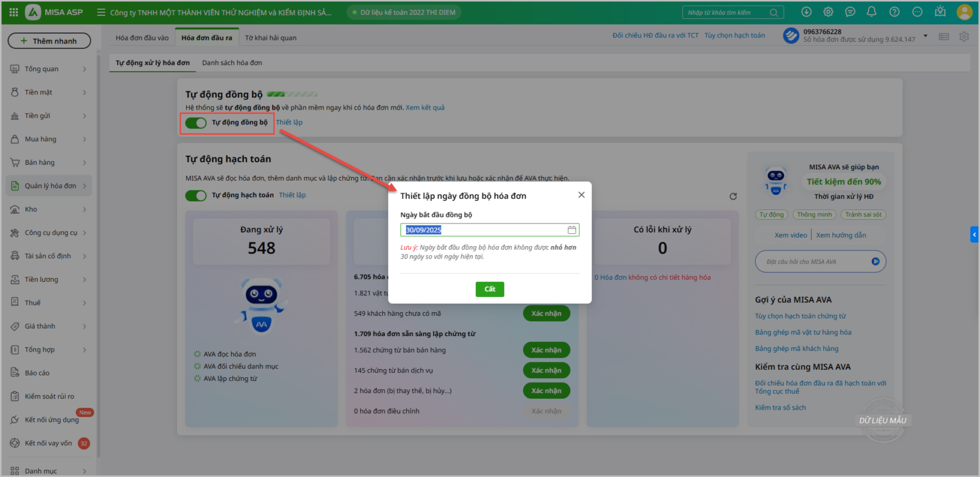This screenshot has width=980, height=477.
Task: Click the Ngày bắt đầu đồng bộ date field
Action: [x=484, y=230]
